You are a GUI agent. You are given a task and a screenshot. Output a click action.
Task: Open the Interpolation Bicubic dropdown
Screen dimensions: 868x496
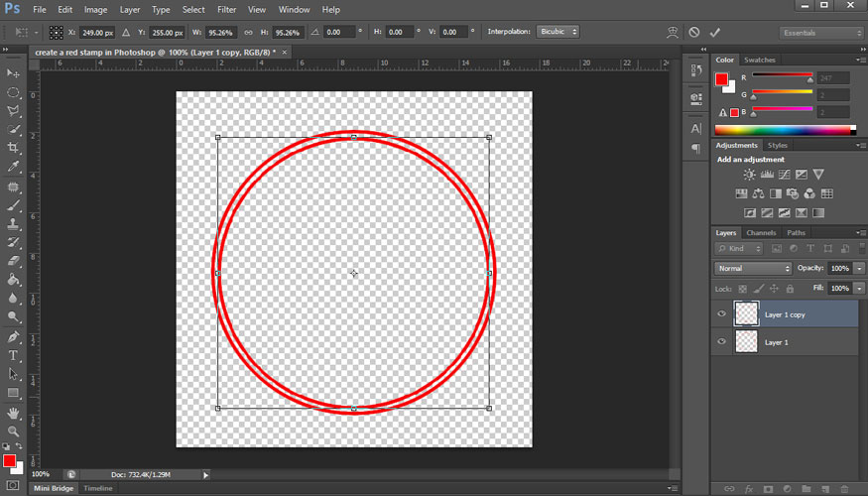558,32
